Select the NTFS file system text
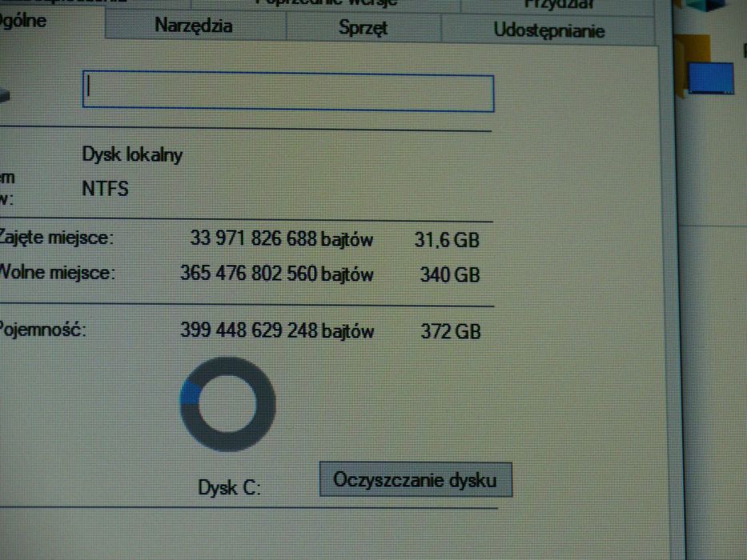 [x=105, y=189]
